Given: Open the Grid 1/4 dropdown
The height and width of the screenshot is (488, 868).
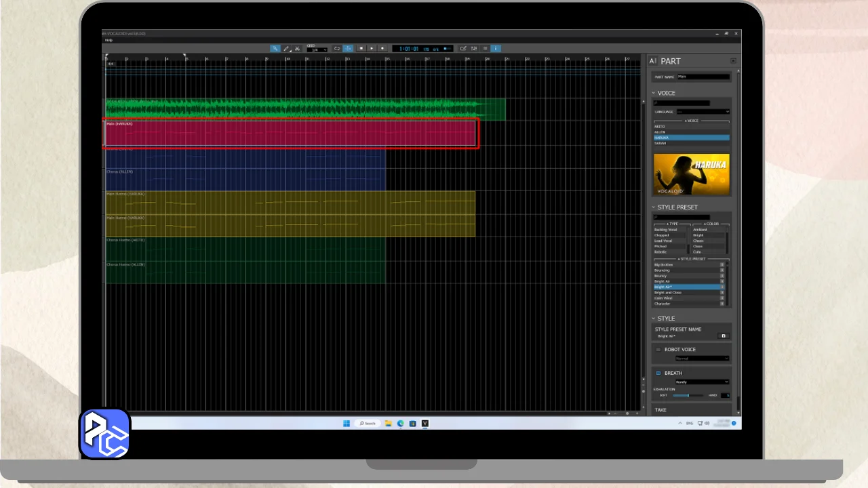Looking at the screenshot, I should click(x=317, y=50).
